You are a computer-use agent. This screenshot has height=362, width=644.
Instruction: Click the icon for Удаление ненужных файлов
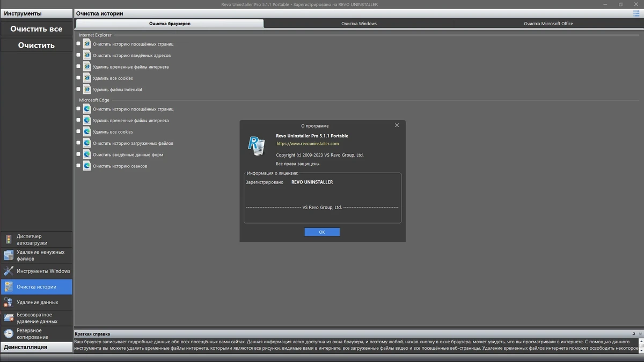[9, 255]
